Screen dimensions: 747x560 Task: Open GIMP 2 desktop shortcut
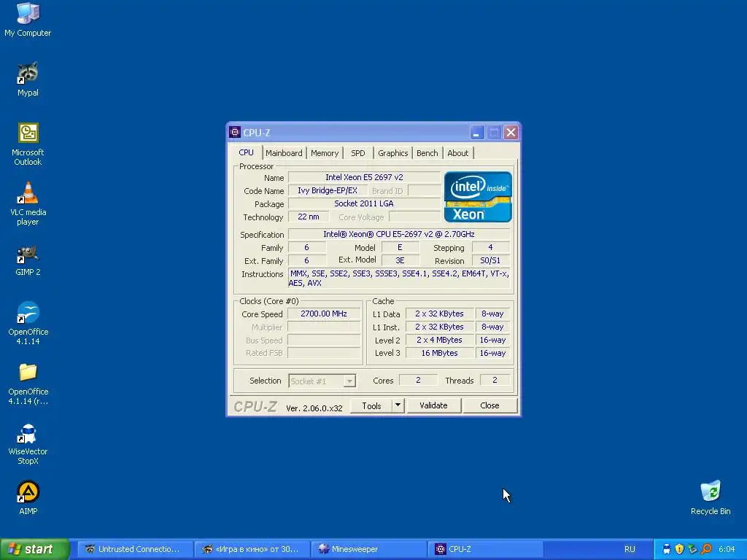pyautogui.click(x=28, y=260)
